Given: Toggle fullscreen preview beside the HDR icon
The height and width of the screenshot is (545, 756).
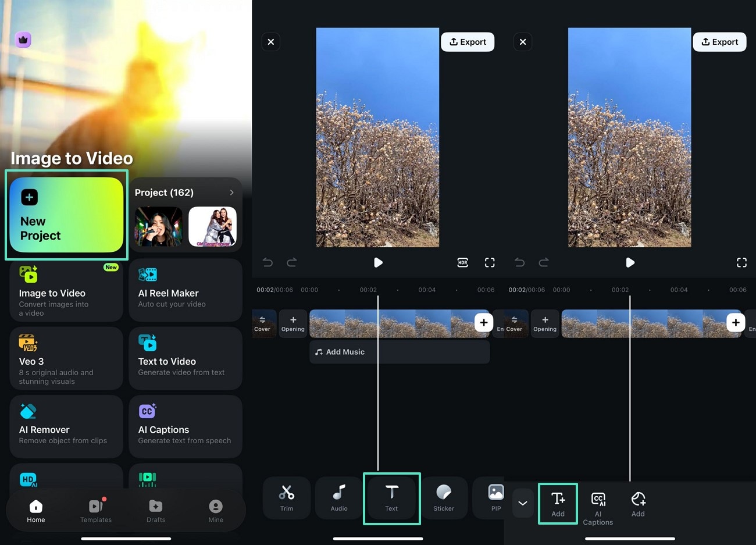Looking at the screenshot, I should [490, 262].
